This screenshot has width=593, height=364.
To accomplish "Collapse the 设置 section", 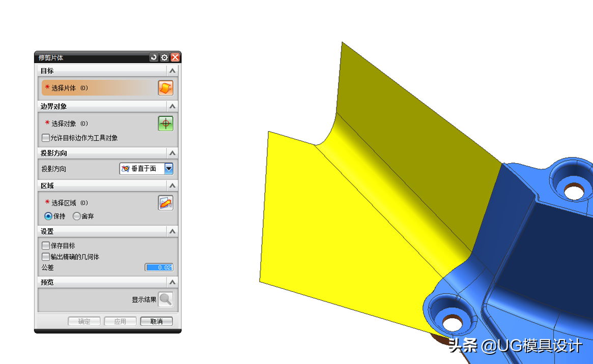I will [x=172, y=231].
